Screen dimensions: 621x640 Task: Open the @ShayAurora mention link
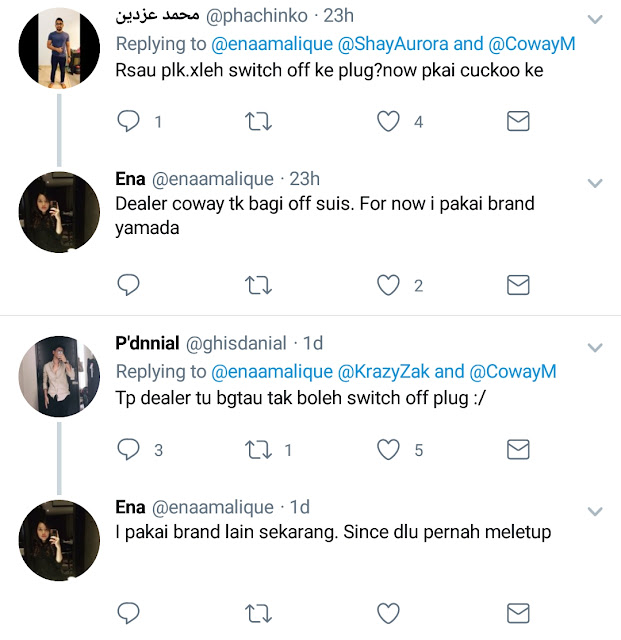pos(393,44)
